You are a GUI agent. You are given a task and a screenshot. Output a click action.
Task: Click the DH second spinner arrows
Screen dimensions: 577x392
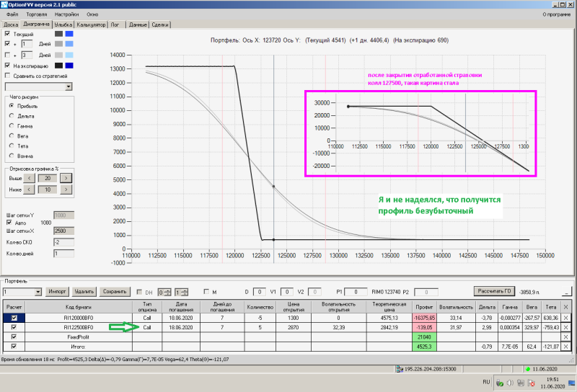click(x=185, y=292)
